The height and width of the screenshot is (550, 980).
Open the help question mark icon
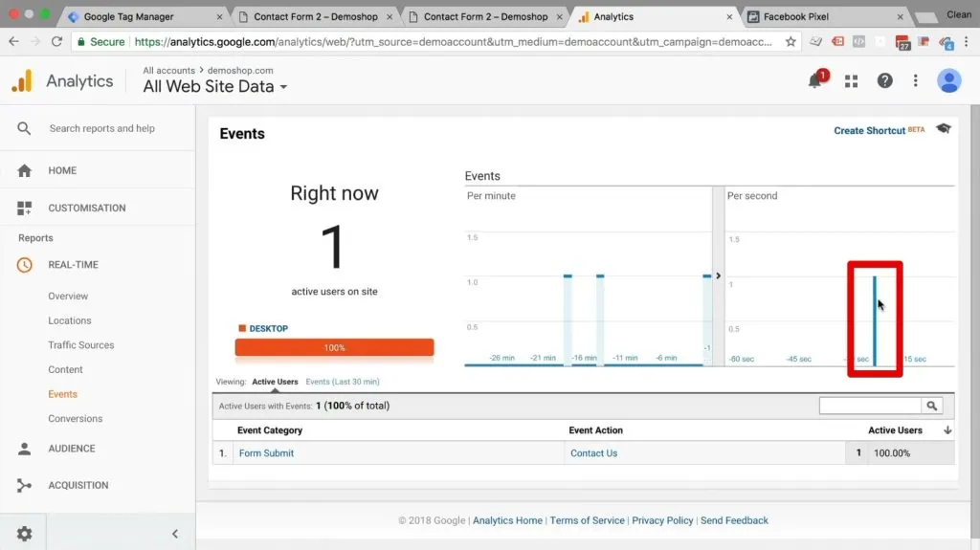click(884, 80)
